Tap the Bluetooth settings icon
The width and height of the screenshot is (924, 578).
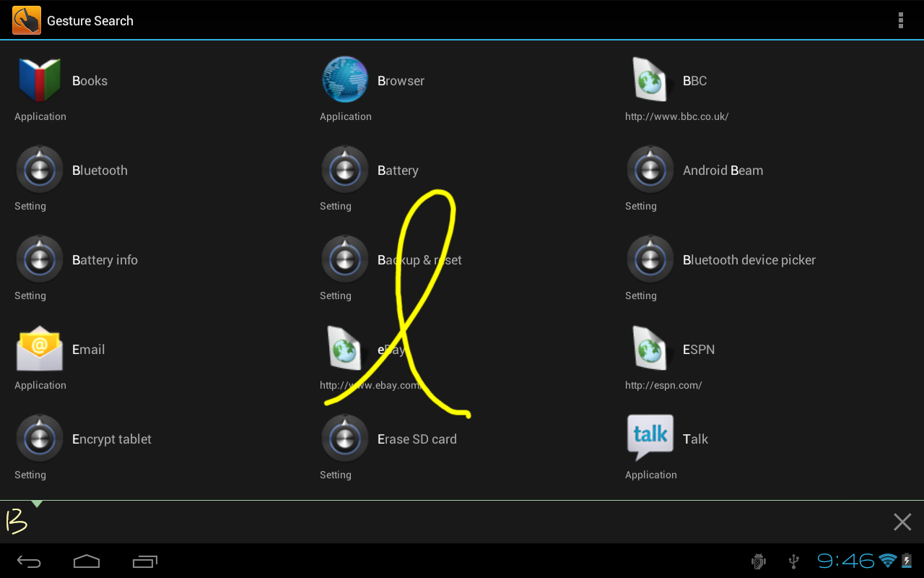click(x=40, y=169)
